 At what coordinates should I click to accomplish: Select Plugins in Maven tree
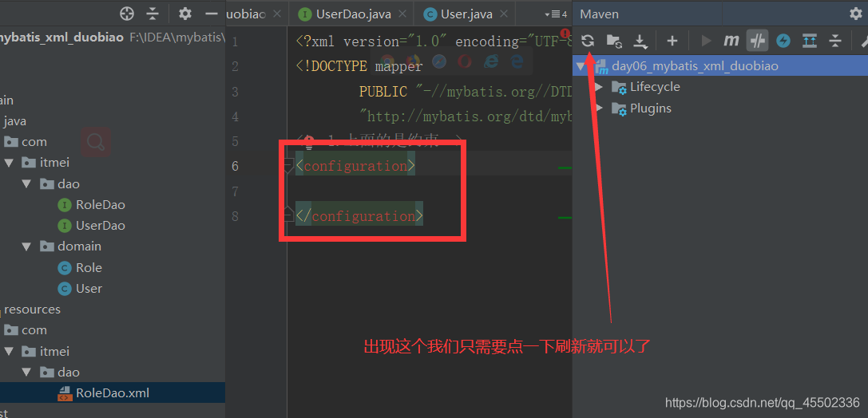651,108
